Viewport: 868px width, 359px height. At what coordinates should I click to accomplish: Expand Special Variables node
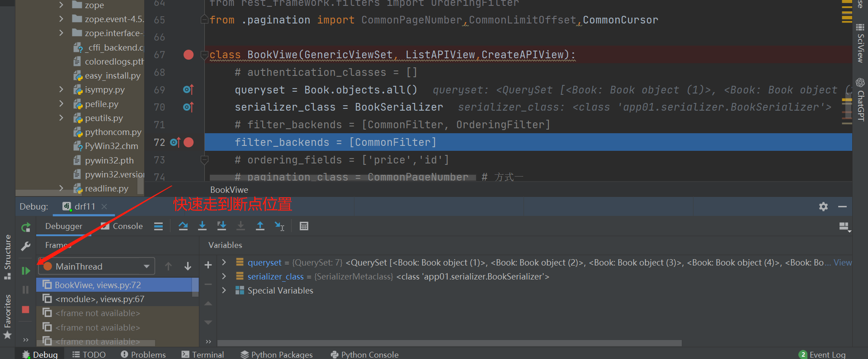coord(224,290)
